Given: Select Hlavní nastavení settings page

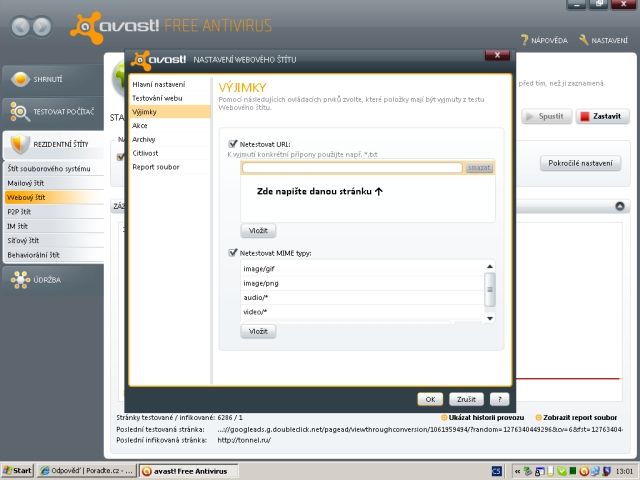Looking at the screenshot, I should tap(170, 84).
